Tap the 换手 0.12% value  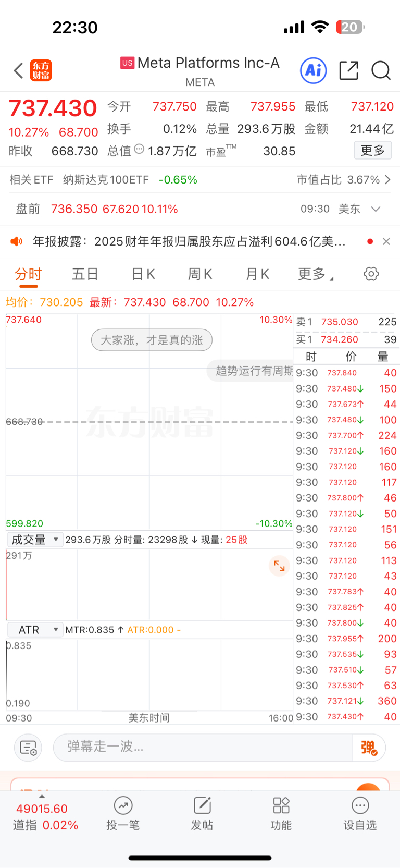[180, 129]
